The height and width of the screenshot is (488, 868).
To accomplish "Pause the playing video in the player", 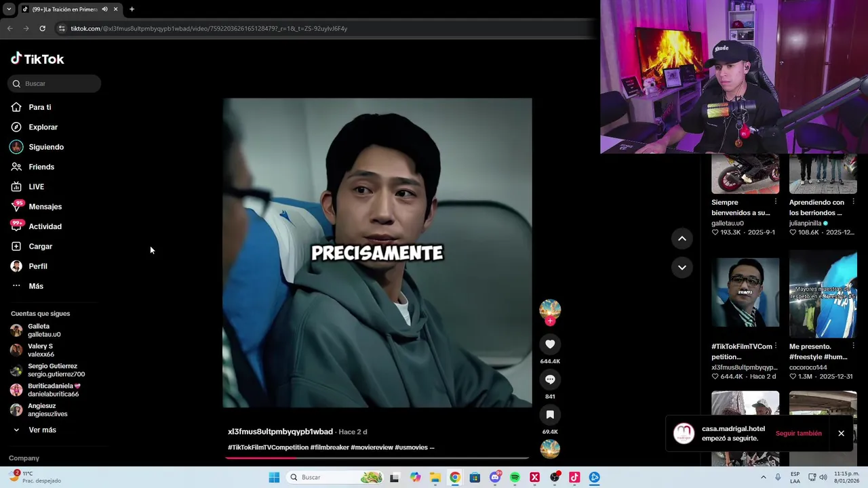I will [377, 253].
